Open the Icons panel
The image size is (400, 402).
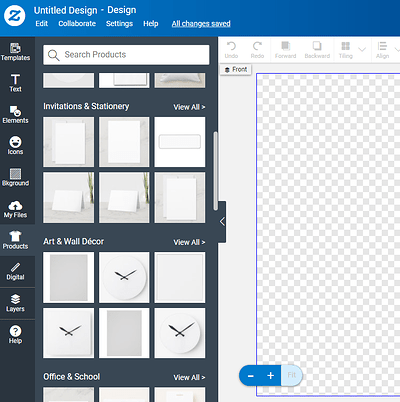click(x=15, y=146)
